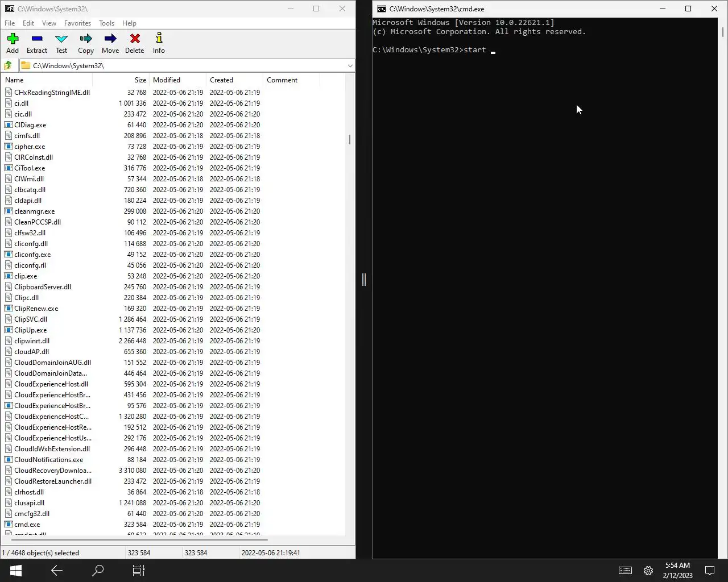The height and width of the screenshot is (582, 728).
Task: Click the address bar path field
Action: pyautogui.click(x=187, y=65)
